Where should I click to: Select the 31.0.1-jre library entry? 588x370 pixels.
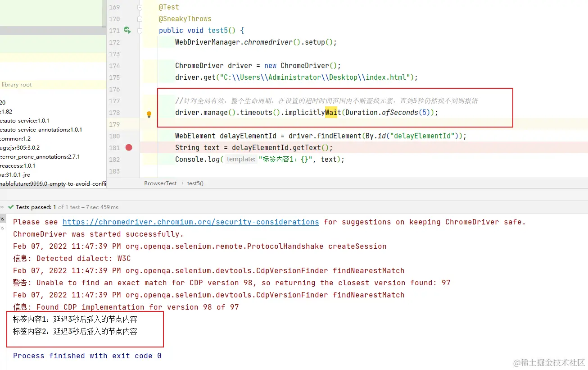(15, 175)
